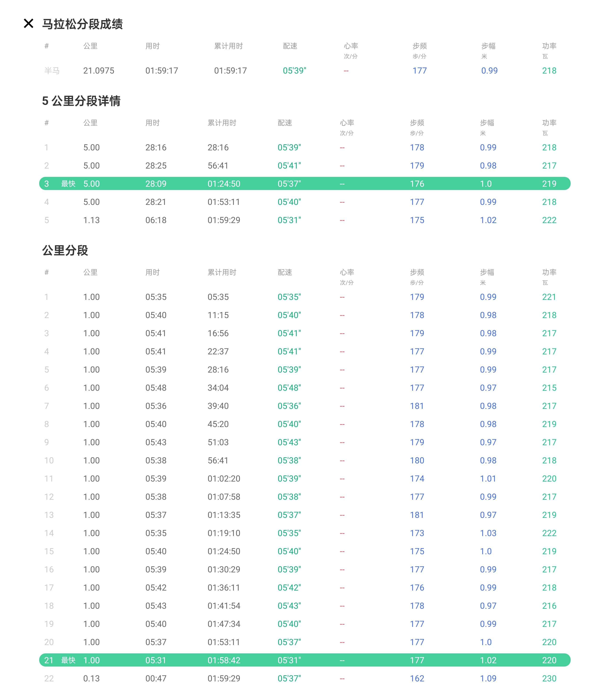Click the half marathon 半马 summary row
This screenshot has width=607, height=700.
tap(51, 70)
